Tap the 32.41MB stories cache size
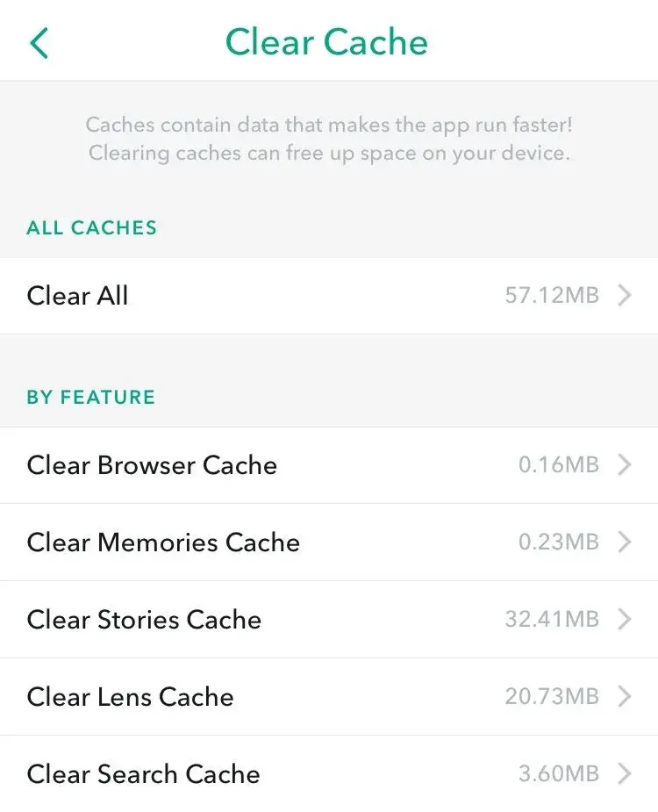658x812 pixels. [x=552, y=620]
